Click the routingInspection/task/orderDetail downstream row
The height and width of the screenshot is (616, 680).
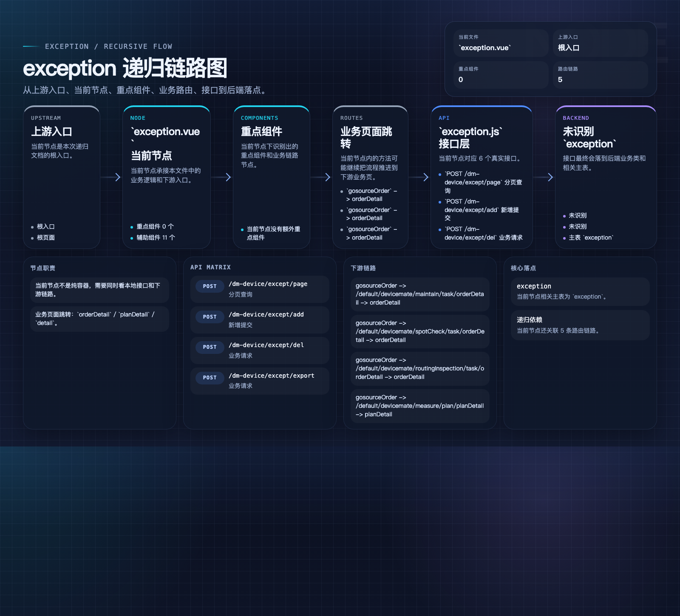coord(420,369)
